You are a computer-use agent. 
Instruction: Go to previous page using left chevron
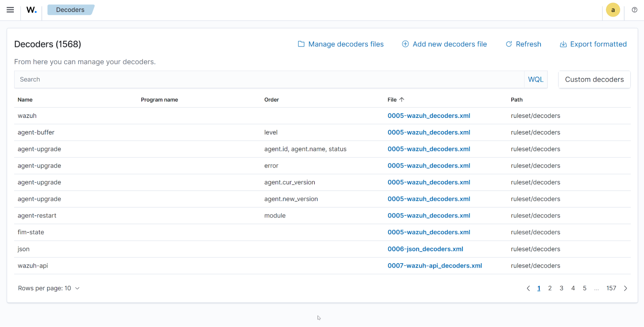click(x=528, y=288)
